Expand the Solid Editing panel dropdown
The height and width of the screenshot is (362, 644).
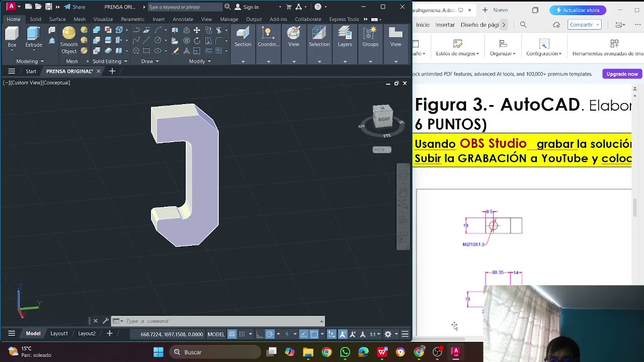point(110,61)
